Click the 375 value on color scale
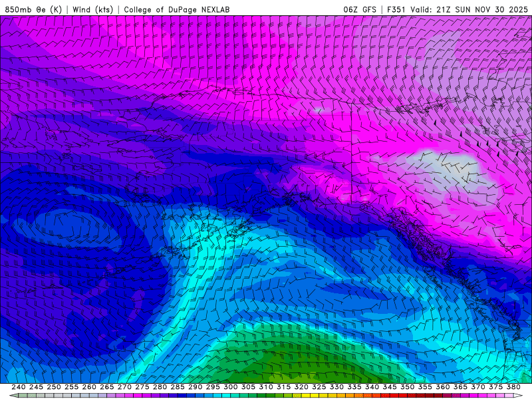 (495, 387)
